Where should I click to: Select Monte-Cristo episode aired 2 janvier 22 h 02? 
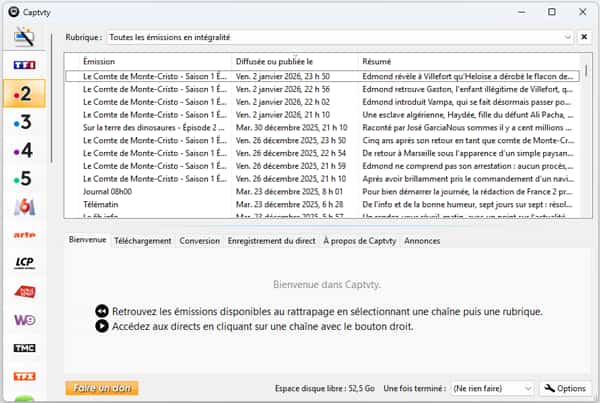tap(322, 102)
